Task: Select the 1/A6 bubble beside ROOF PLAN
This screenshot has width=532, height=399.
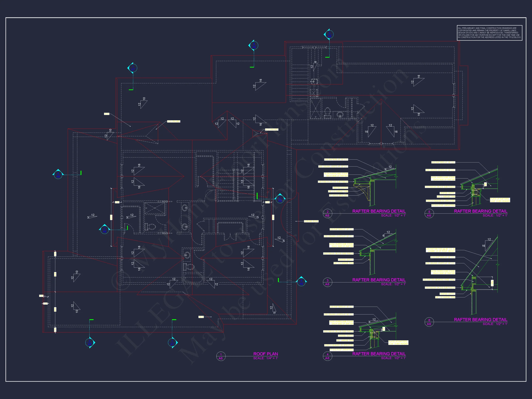Action: coord(221,356)
